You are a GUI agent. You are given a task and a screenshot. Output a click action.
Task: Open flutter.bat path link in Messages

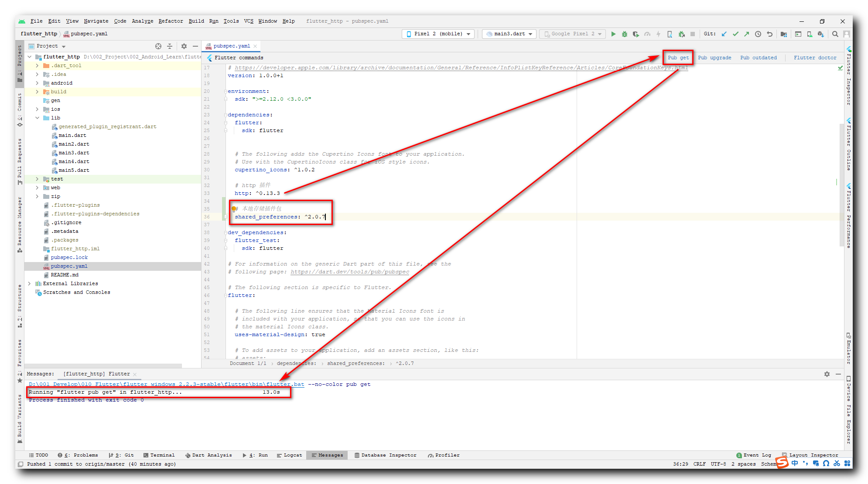(167, 385)
